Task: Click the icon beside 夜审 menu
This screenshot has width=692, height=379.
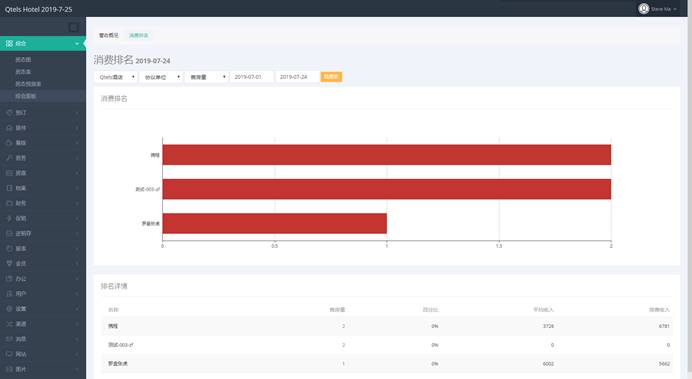Action: click(9, 218)
